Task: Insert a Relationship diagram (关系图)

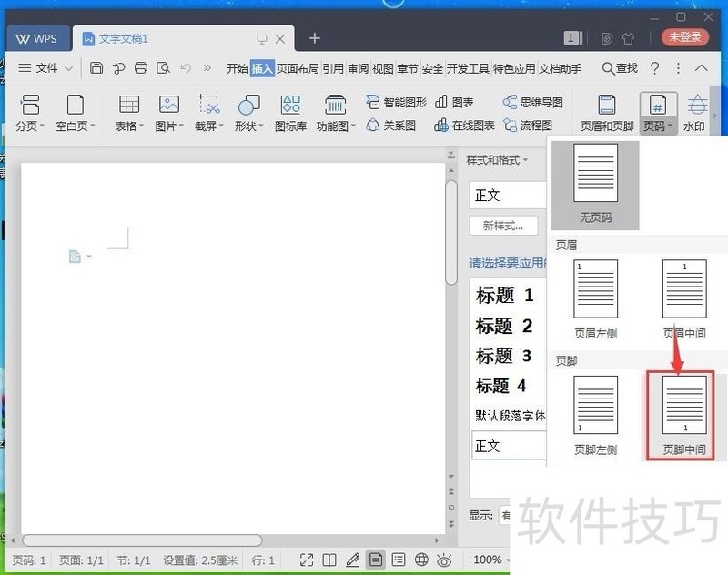Action: point(390,126)
